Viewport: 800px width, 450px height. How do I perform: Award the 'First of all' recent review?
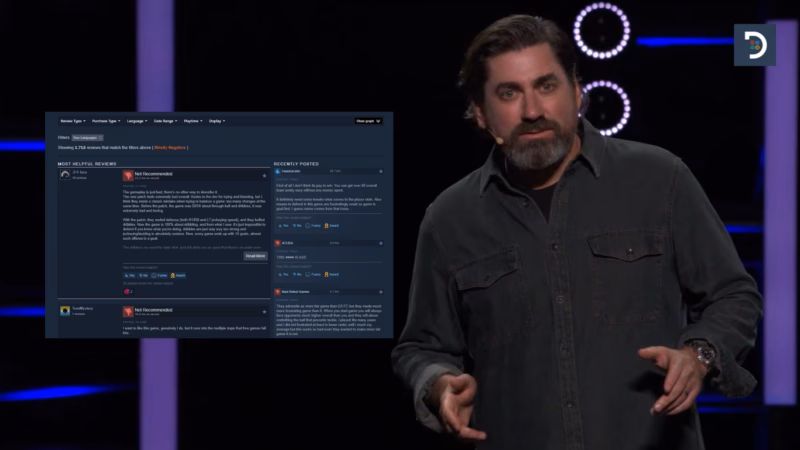coord(332,226)
